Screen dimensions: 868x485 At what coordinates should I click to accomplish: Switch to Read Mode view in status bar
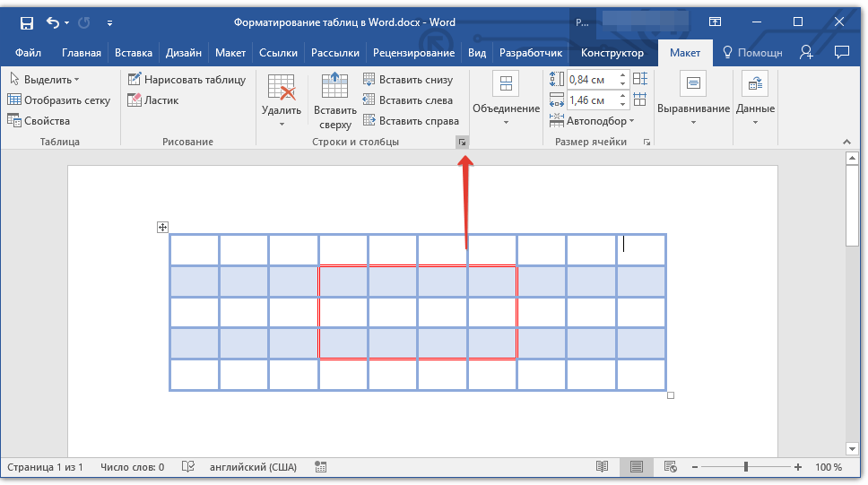click(x=603, y=467)
